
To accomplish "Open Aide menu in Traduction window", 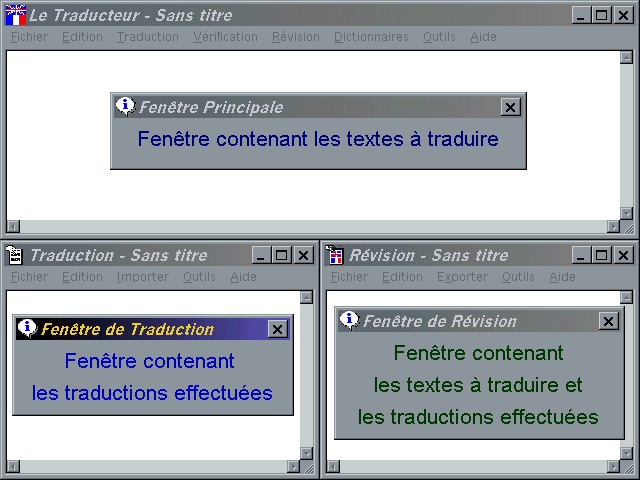I will (x=243, y=277).
